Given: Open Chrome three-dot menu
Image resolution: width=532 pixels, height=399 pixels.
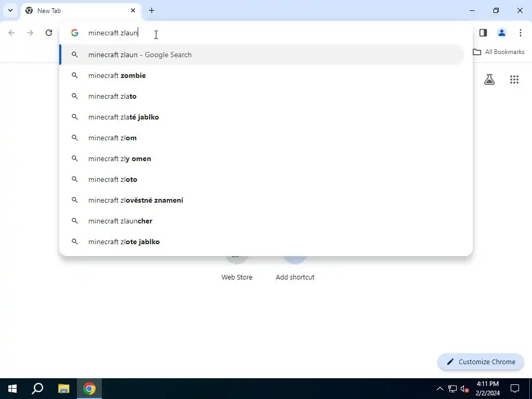Looking at the screenshot, I should pos(521,33).
